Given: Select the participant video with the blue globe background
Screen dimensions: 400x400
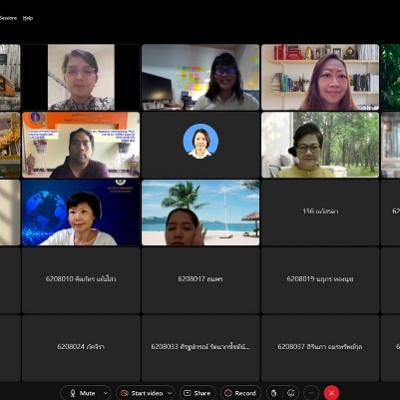Looking at the screenshot, I should click(x=81, y=213).
